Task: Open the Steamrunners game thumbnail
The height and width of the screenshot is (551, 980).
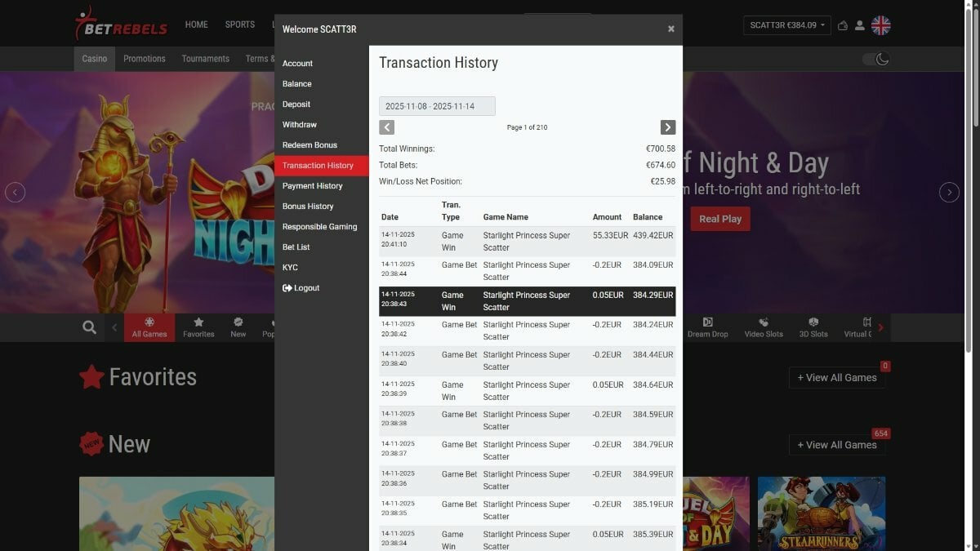Action: 822,514
